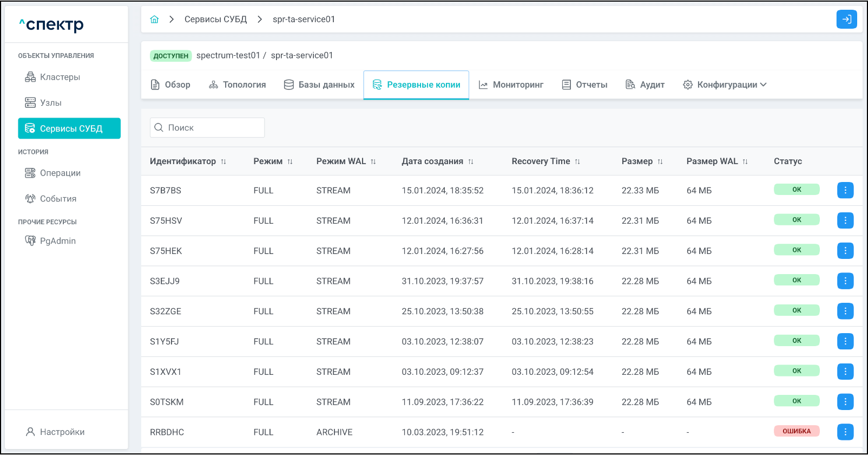Open actions menu for backup S75HSV

pos(845,220)
